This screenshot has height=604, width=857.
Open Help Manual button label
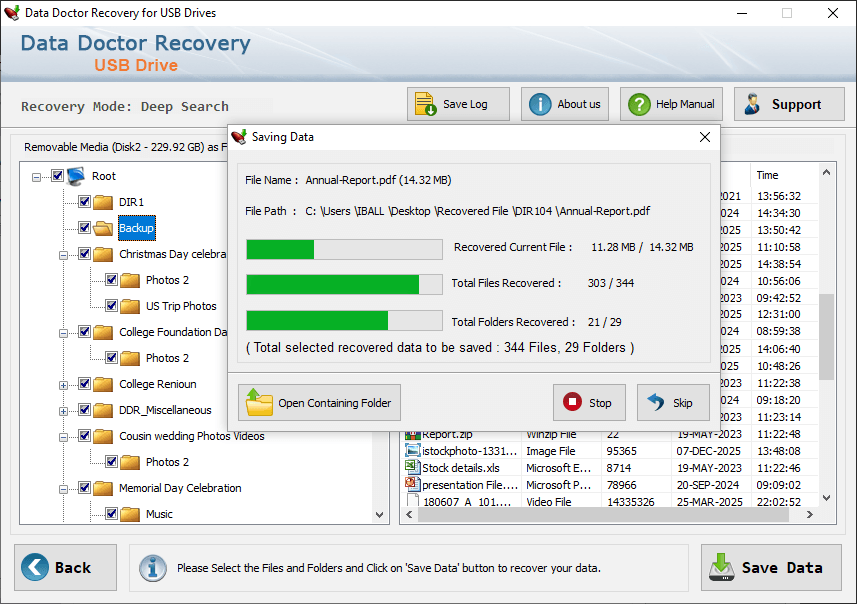(x=685, y=104)
